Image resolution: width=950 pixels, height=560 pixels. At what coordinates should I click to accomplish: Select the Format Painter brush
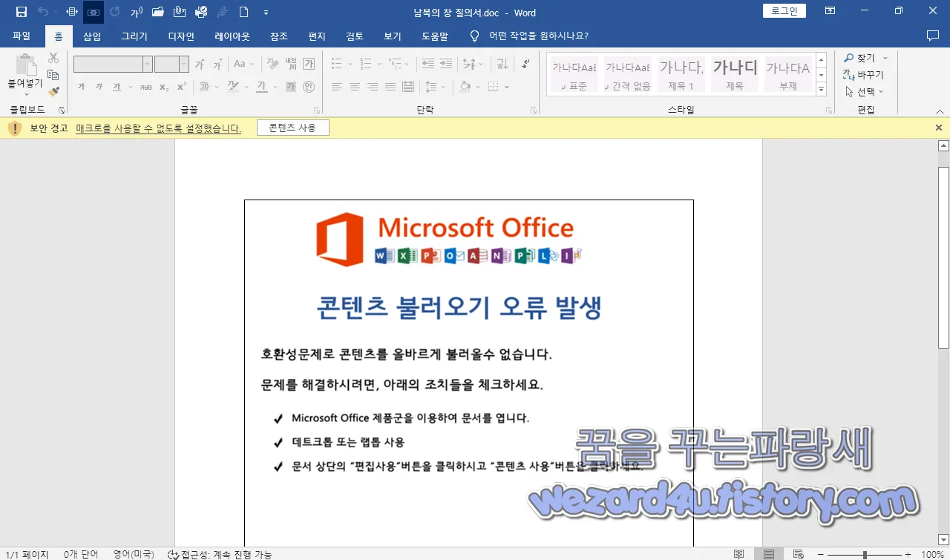(53, 92)
